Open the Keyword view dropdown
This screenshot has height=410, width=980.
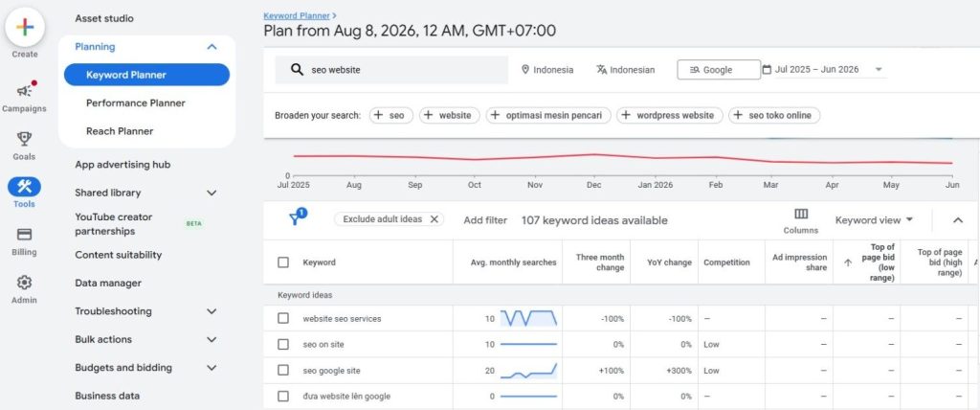tap(874, 219)
